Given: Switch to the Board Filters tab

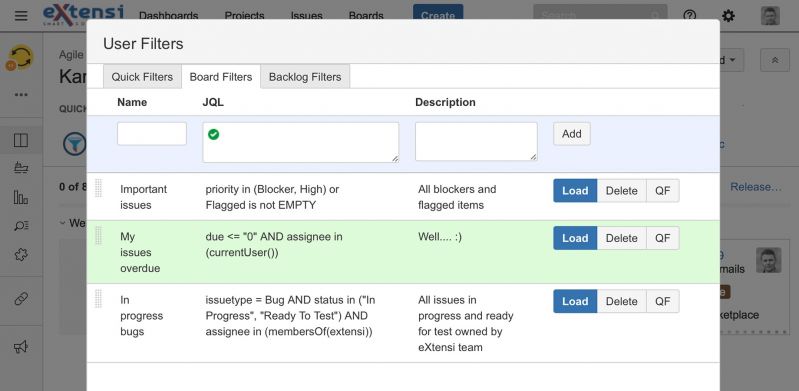Looking at the screenshot, I should tap(221, 77).
